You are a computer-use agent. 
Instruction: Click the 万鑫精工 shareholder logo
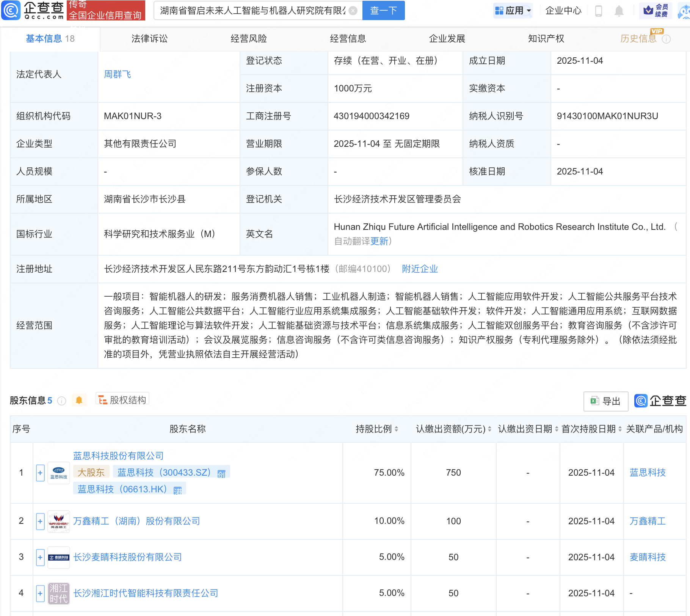pos(59,521)
